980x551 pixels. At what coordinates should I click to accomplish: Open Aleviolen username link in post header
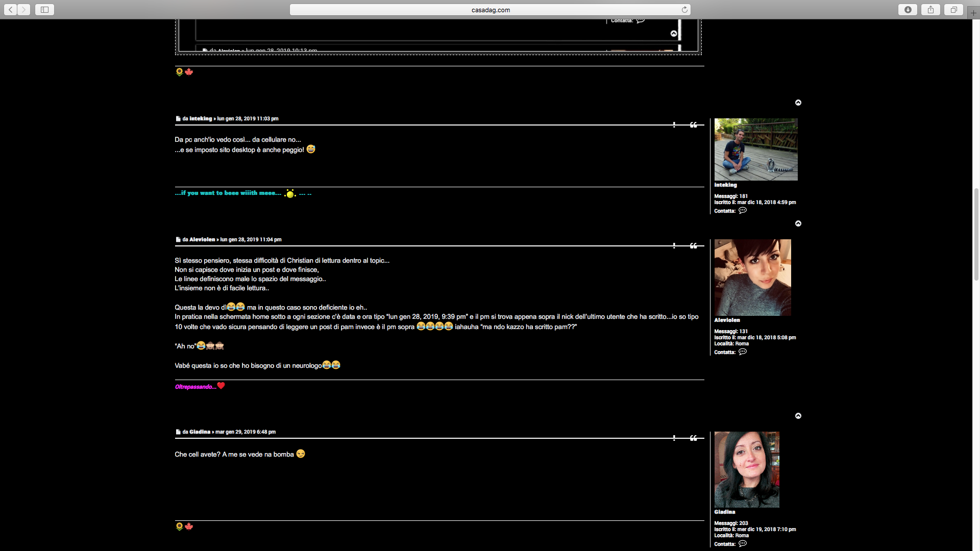[202, 240]
